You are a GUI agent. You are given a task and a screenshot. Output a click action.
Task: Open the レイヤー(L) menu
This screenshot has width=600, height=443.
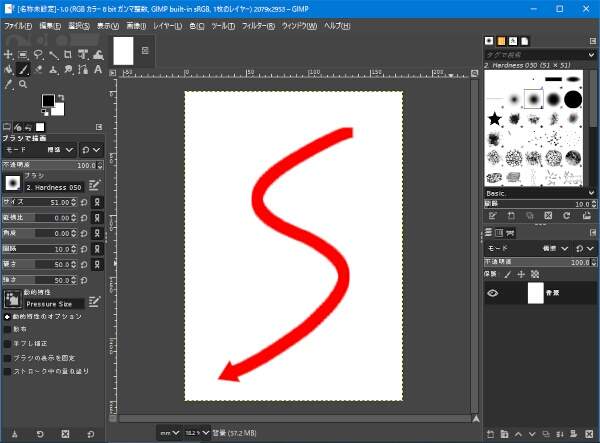click(168, 25)
